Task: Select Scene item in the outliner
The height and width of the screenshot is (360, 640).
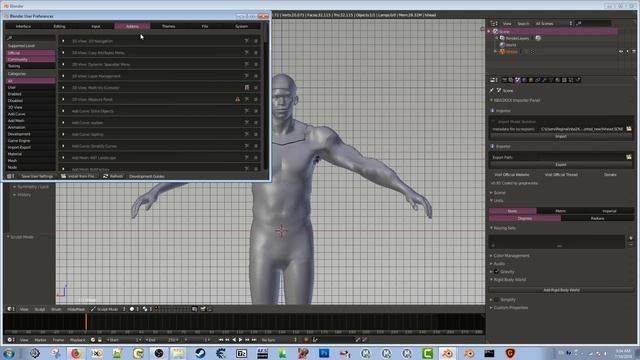Action: click(504, 31)
